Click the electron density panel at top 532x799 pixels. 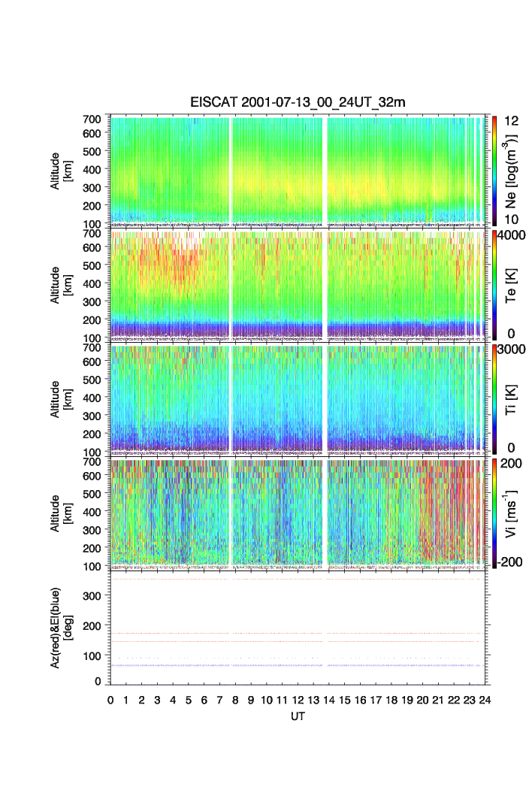pos(298,170)
